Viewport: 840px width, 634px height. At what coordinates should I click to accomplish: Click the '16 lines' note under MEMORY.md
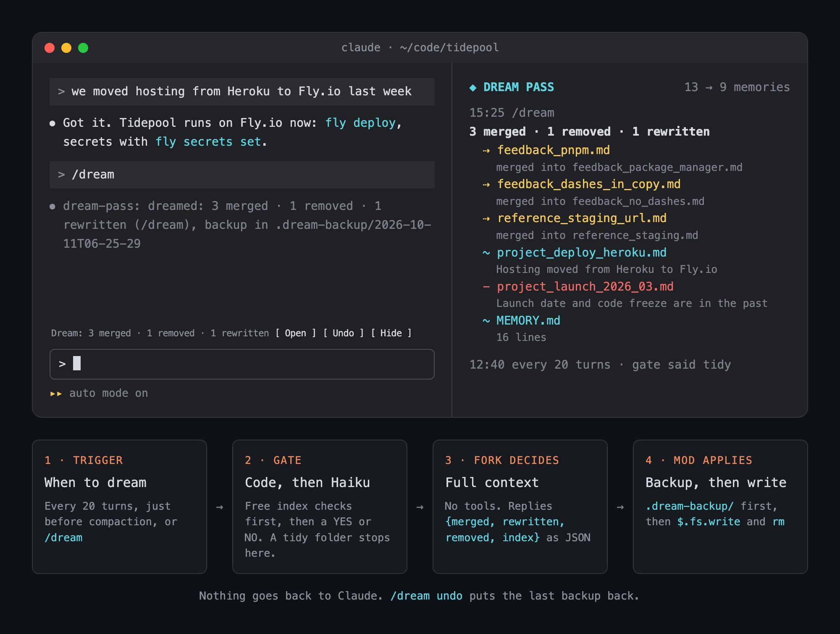[521, 338]
